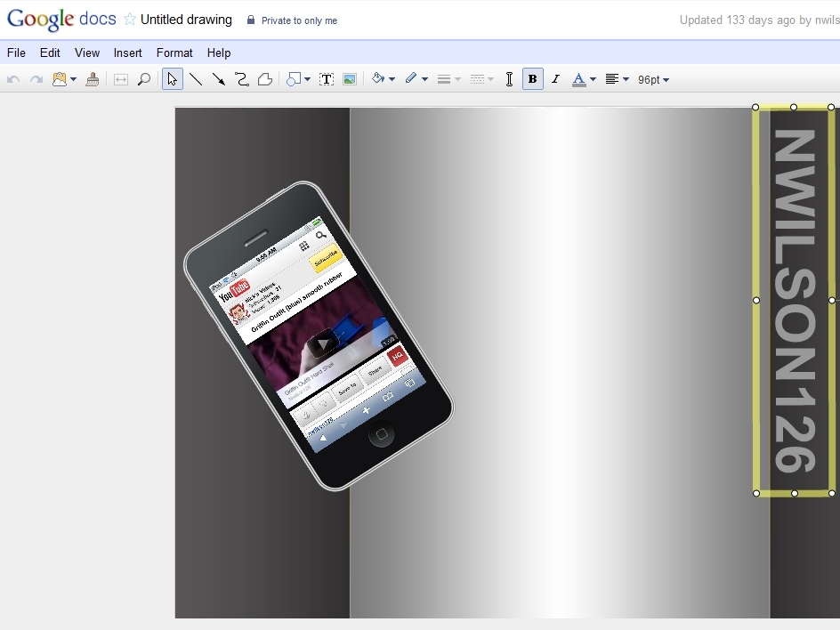This screenshot has width=840, height=630.
Task: Open the Shape dropdown arrow
Action: pos(308,80)
